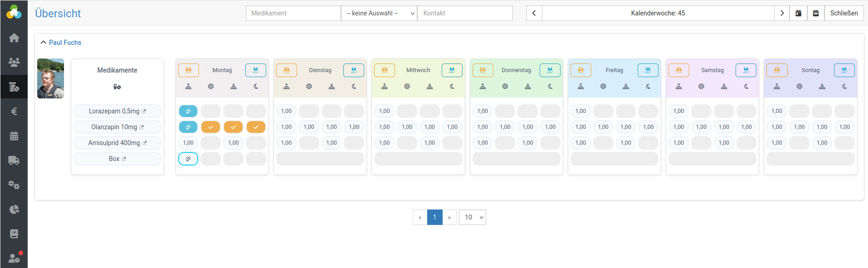Open the contacts group icon in sidebar

click(14, 62)
